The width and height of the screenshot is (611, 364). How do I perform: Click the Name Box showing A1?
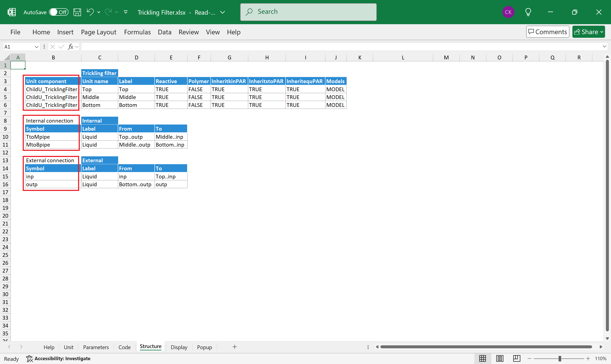18,47
